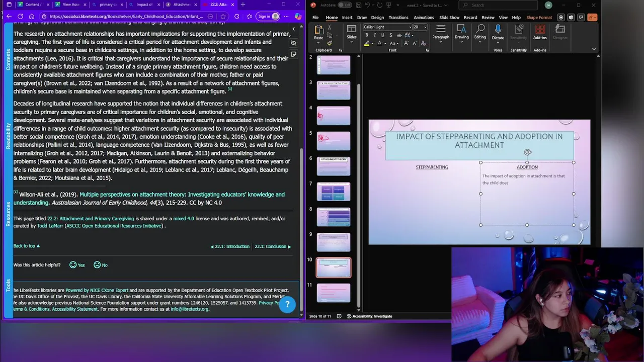644x362 pixels.
Task: Open the Insert ribbon tab
Action: pyautogui.click(x=347, y=18)
